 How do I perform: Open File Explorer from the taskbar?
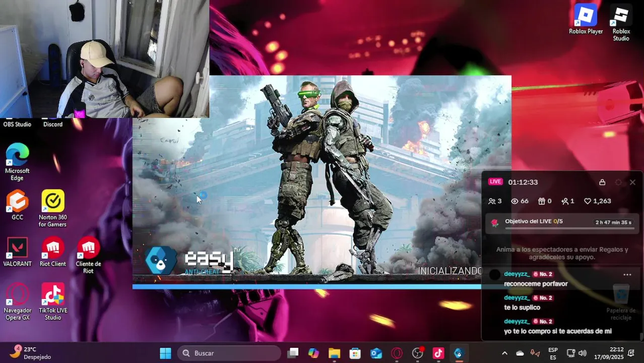(x=334, y=353)
